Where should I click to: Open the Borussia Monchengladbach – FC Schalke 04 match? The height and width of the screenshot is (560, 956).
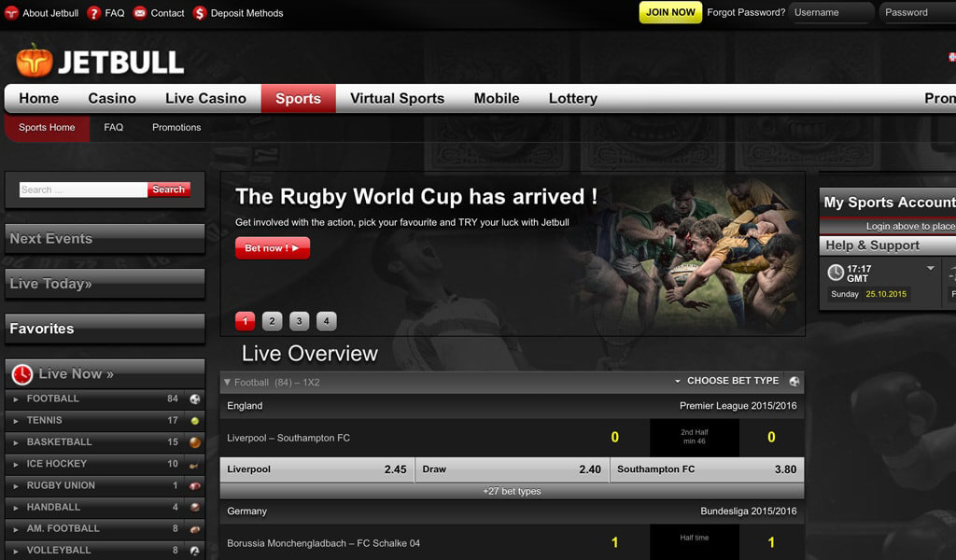[x=324, y=543]
